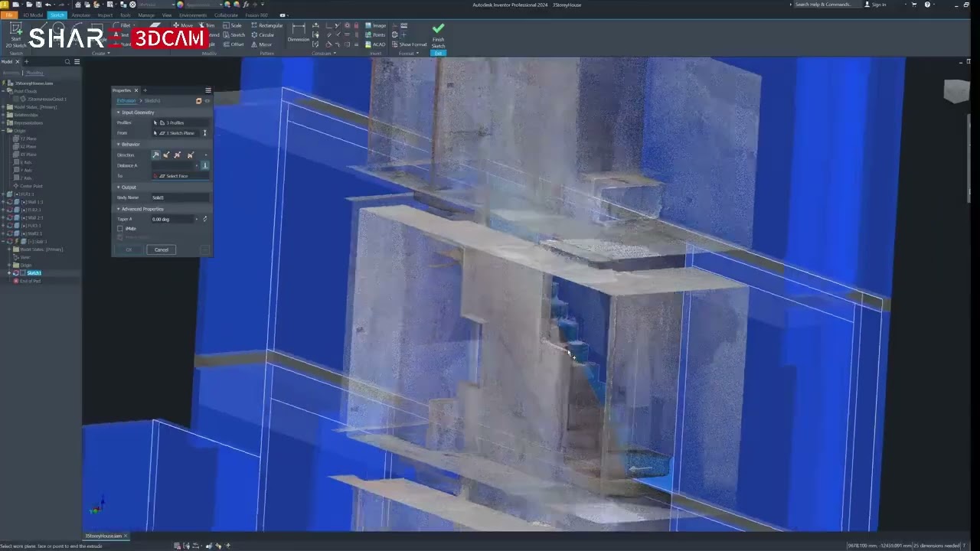980x551 pixels.
Task: Select the Stretch tool
Action: click(x=234, y=35)
